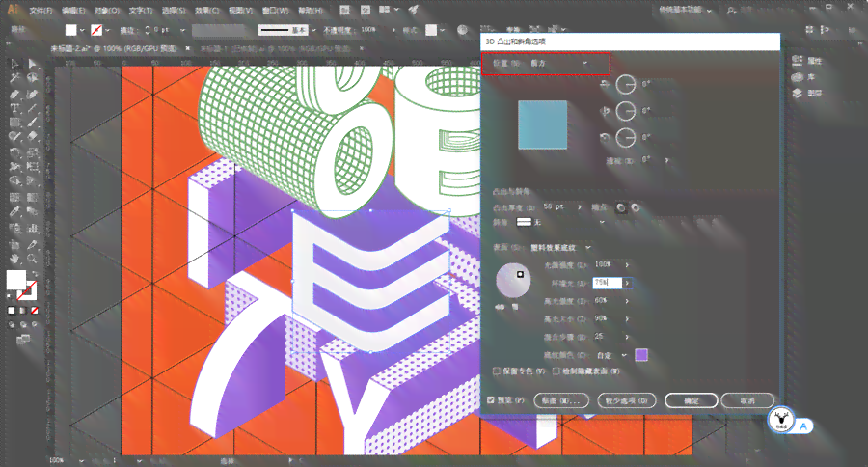
Task: Select the Artboard tool
Action: coord(14,244)
